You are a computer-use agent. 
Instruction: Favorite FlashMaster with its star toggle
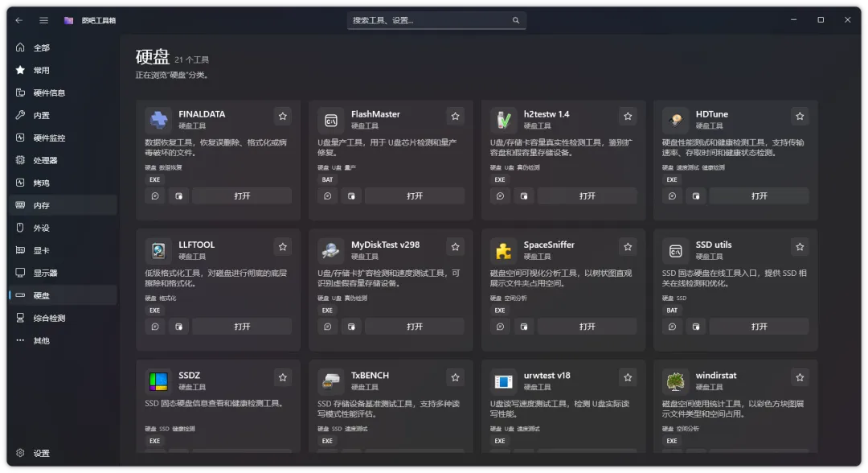click(455, 117)
